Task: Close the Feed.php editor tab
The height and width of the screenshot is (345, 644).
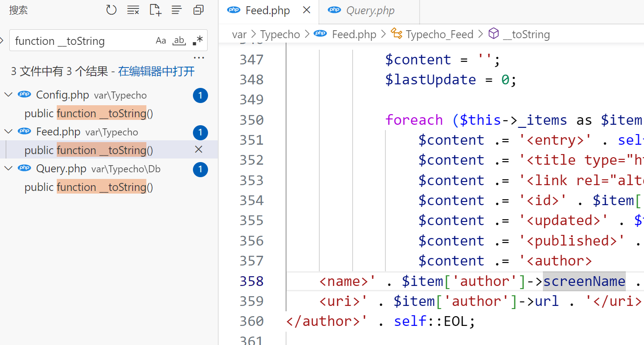Action: pyautogui.click(x=306, y=10)
